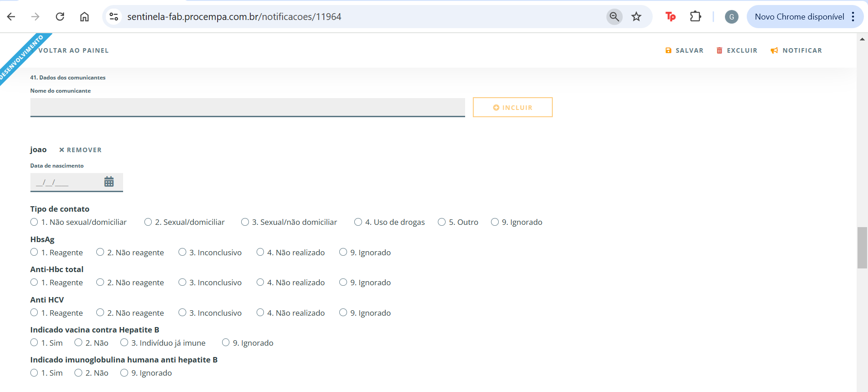868x392 pixels.
Task: Open the site information dropdown in the address bar
Action: [114, 17]
